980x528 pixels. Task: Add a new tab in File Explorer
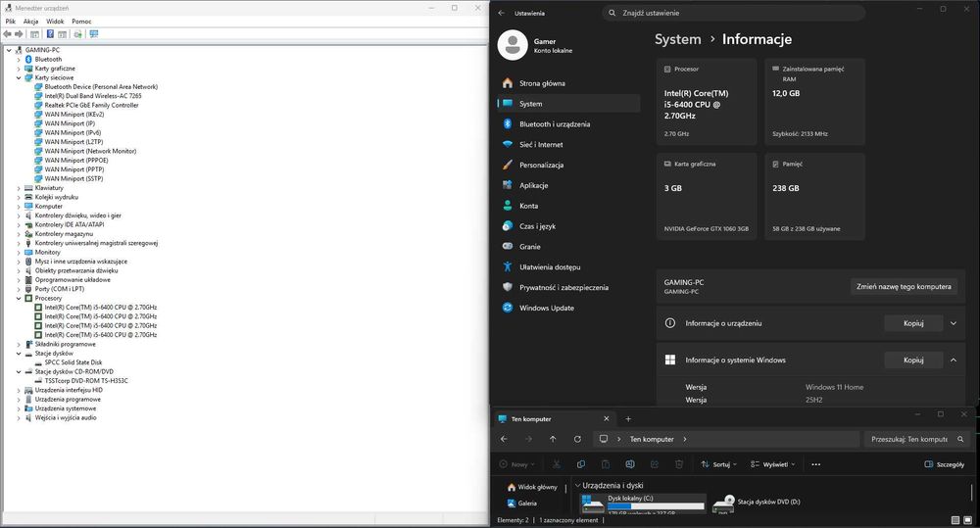[x=628, y=418]
